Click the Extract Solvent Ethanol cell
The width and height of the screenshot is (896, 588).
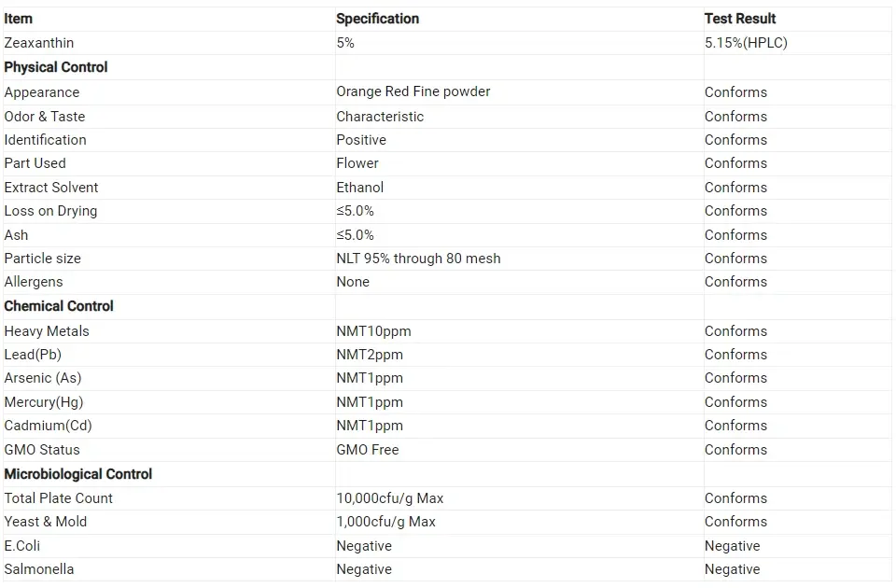[360, 188]
